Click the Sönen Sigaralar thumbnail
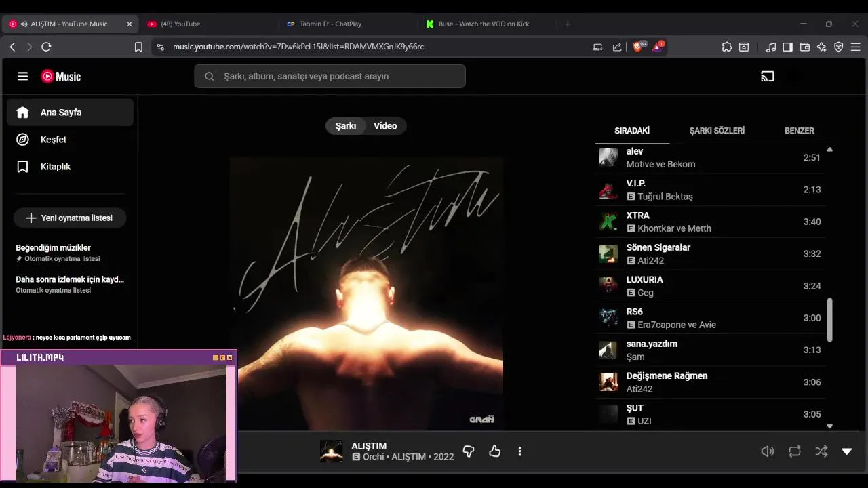The image size is (868, 488). click(608, 254)
